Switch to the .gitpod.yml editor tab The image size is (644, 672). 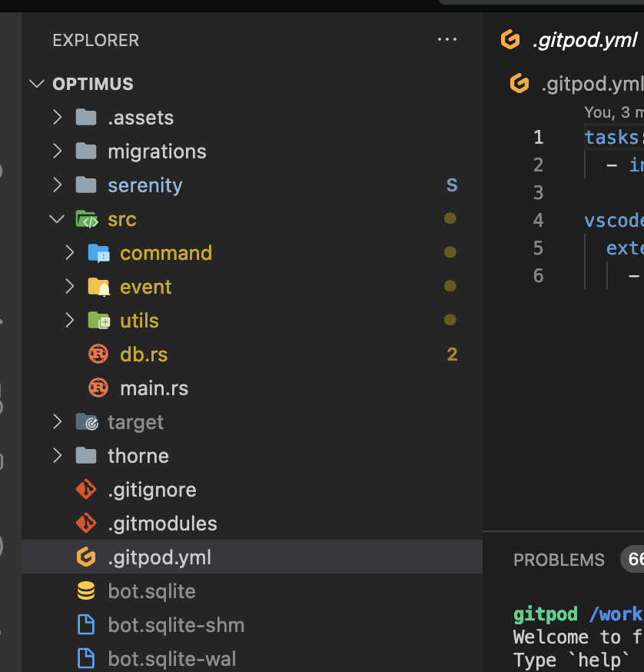(x=570, y=40)
